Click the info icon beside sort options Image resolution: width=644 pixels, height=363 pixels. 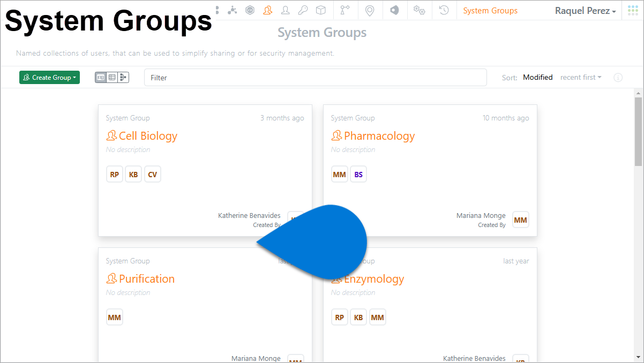[618, 78]
